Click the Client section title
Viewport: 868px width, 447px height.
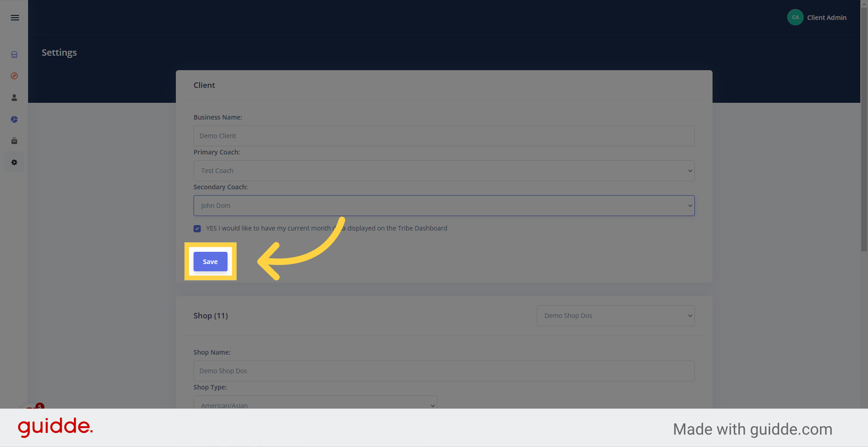point(204,85)
